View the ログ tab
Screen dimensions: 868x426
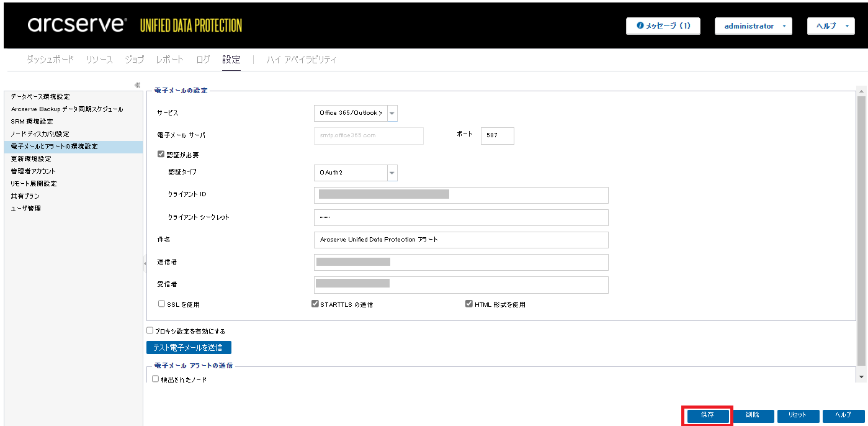pos(204,60)
